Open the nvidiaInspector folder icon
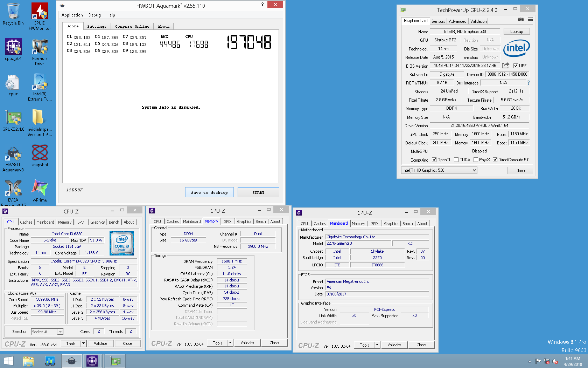The height and width of the screenshot is (368, 588). (40, 123)
